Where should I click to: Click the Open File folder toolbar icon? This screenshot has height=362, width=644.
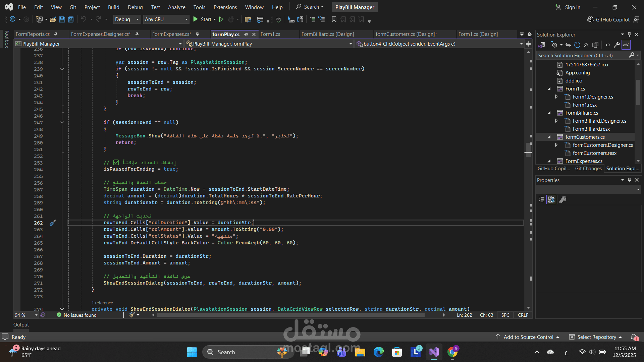53,19
